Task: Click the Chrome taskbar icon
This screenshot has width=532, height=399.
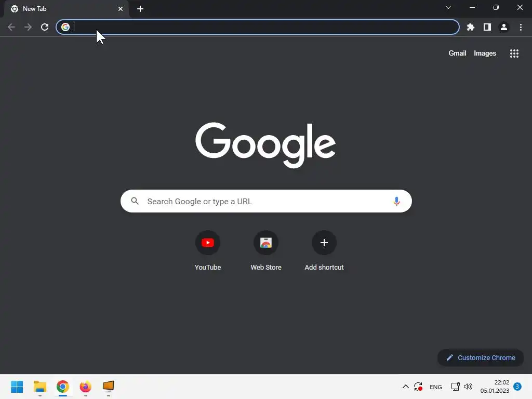Action: pos(63,387)
